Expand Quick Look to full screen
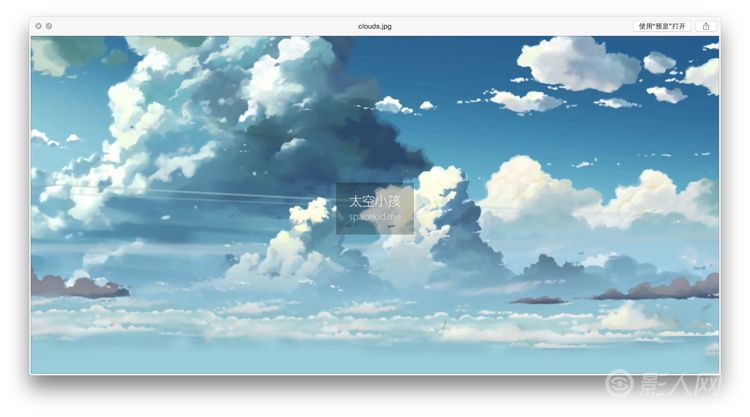The width and height of the screenshot is (750, 417). (49, 26)
